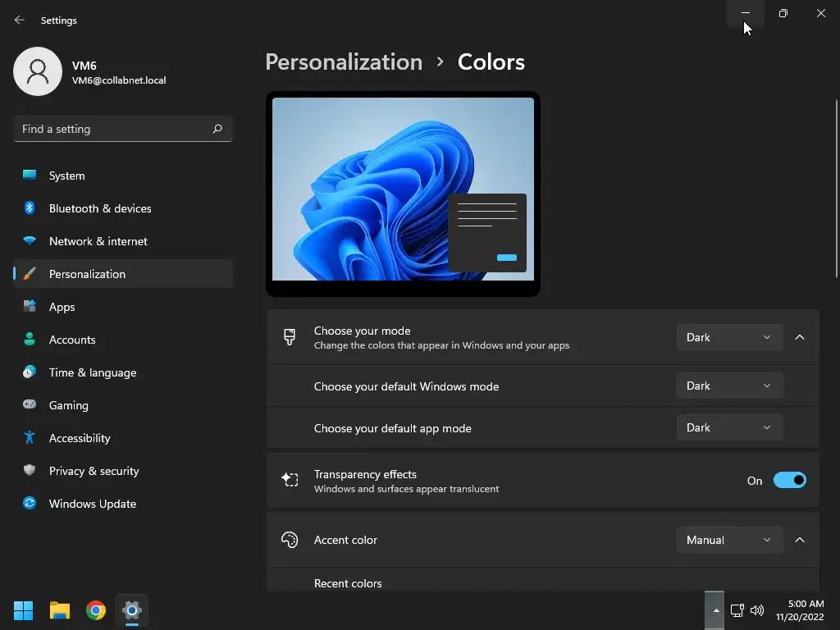Click the Gaming controller icon
The width and height of the screenshot is (840, 630).
pos(30,404)
